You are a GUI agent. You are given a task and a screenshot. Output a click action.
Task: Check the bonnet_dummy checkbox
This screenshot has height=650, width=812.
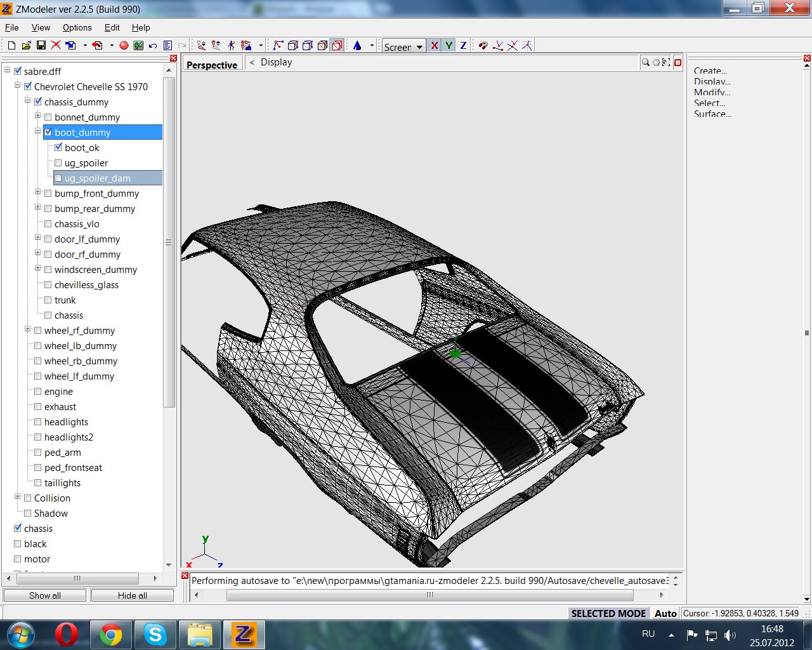coord(48,117)
